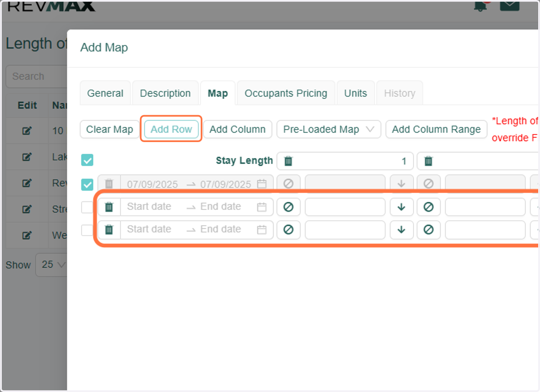Click the Add Column Range button
The width and height of the screenshot is (540, 392).
(436, 129)
